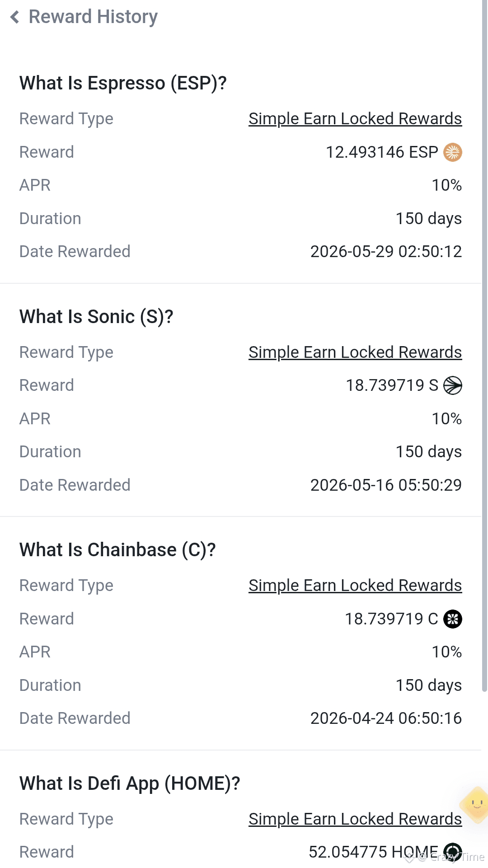This screenshot has height=868, width=488.
Task: Open Simple Earn Locked Rewards for Defi App
Action: point(355,819)
